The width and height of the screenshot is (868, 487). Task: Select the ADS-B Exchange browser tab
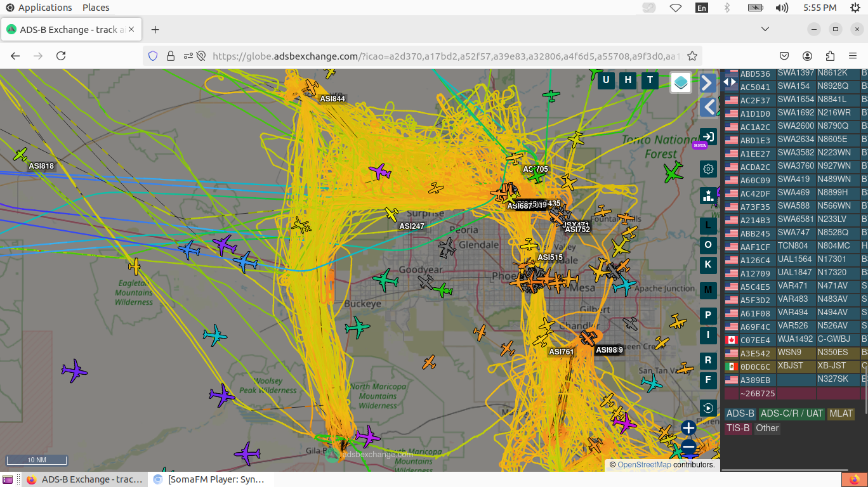tap(72, 30)
